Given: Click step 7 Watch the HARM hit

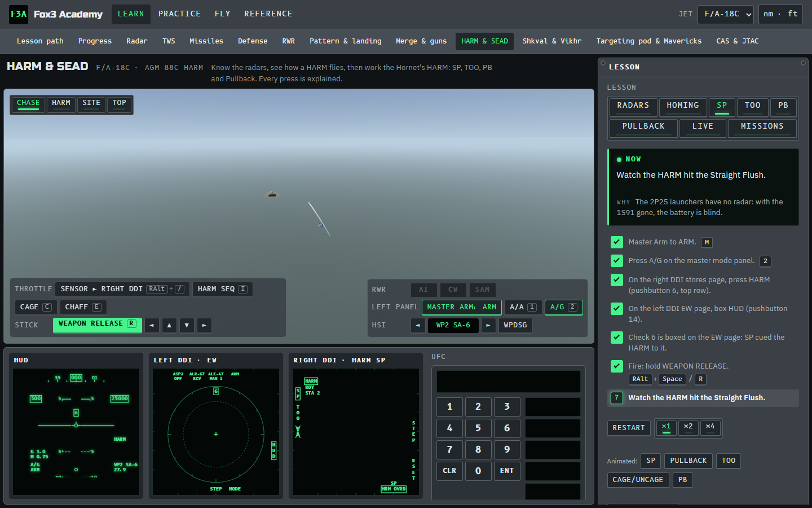Looking at the screenshot, I should (703, 398).
